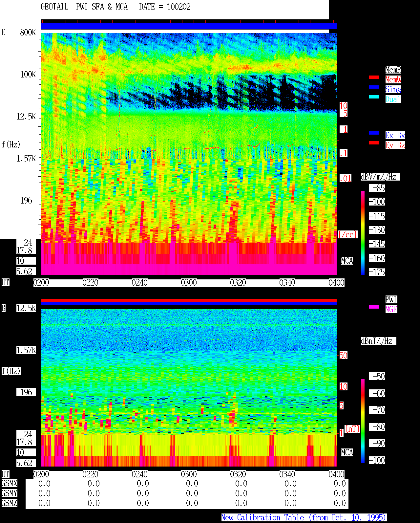Click the magnetic field color scale bar
The image size is (420, 523).
363,421
